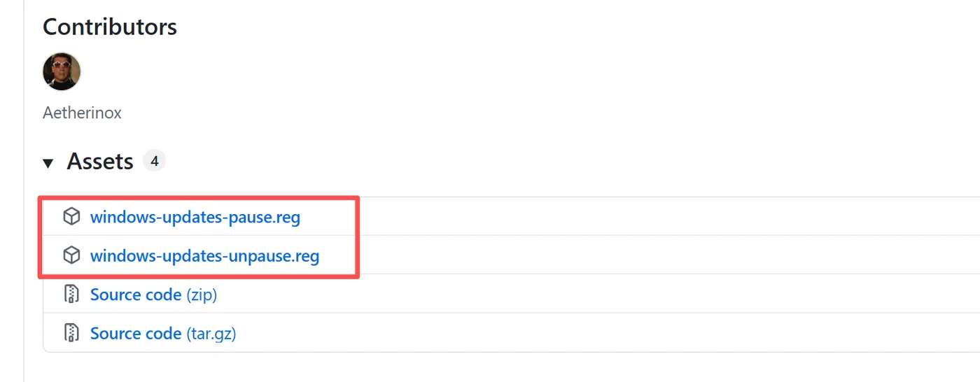
Task: Download windows-updates-unpause.reg
Action: (204, 256)
